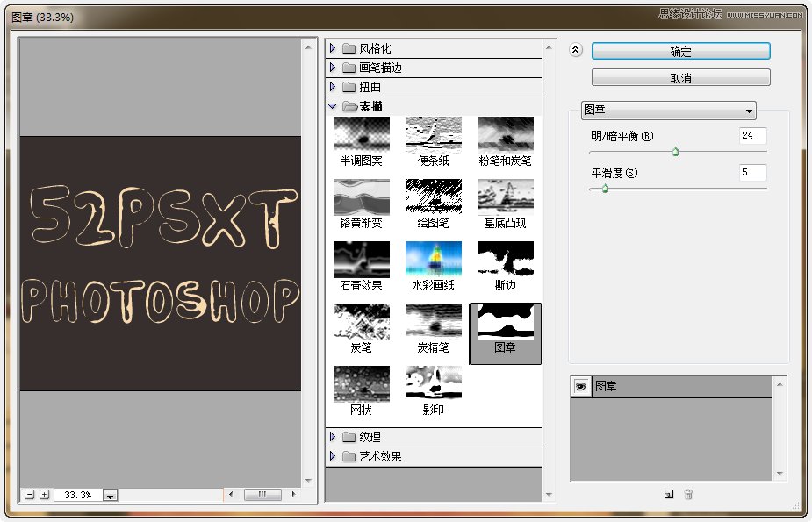812x522 pixels.
Task: Collapse the 素描 filter folder
Action: [x=333, y=106]
